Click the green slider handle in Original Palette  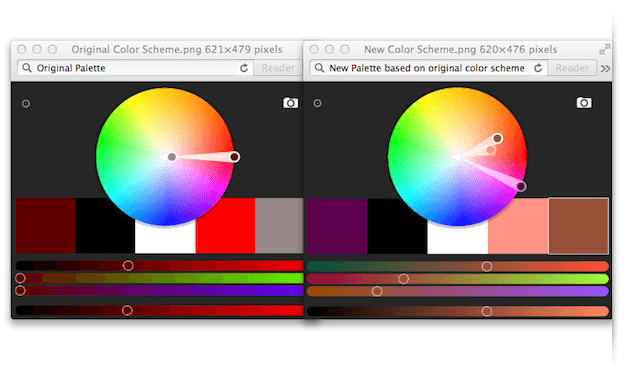20,278
